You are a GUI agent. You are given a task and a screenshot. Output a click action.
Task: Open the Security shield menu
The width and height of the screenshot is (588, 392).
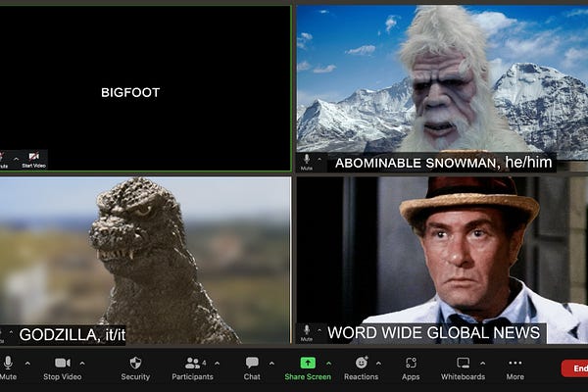click(x=135, y=368)
